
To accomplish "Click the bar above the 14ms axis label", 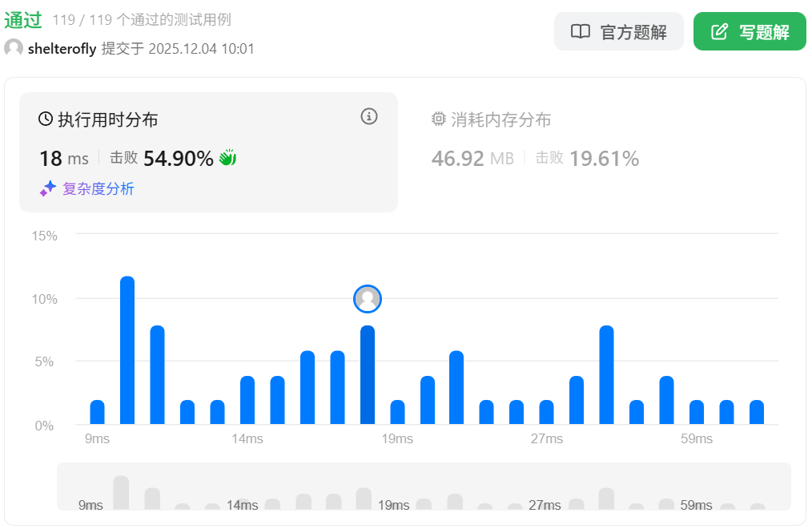I will (247, 400).
